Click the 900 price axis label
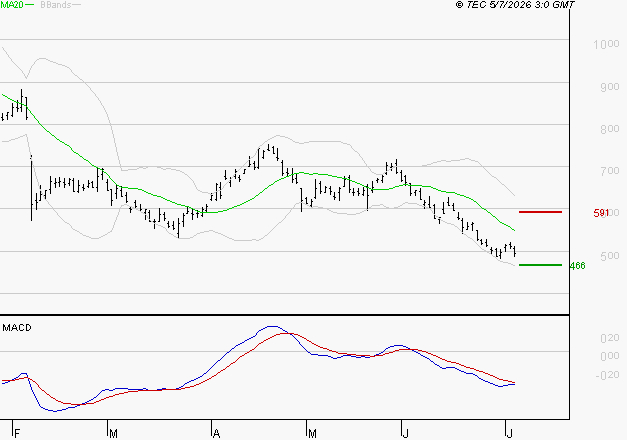 point(610,87)
